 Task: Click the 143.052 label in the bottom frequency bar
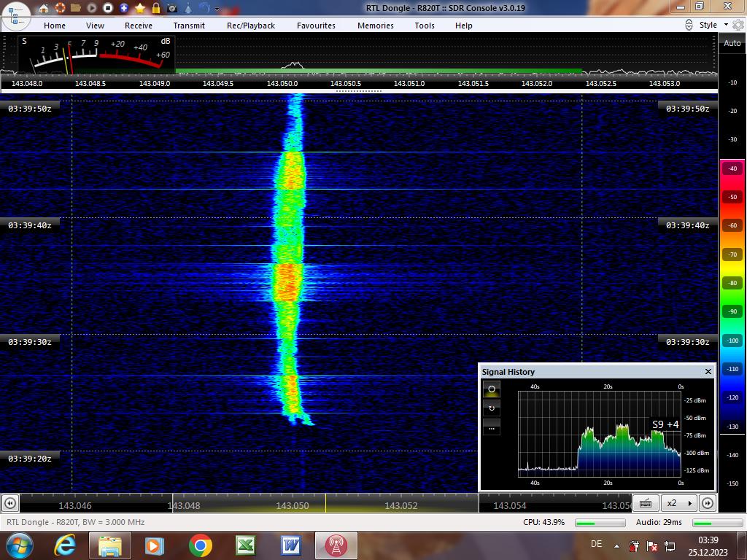coord(400,506)
